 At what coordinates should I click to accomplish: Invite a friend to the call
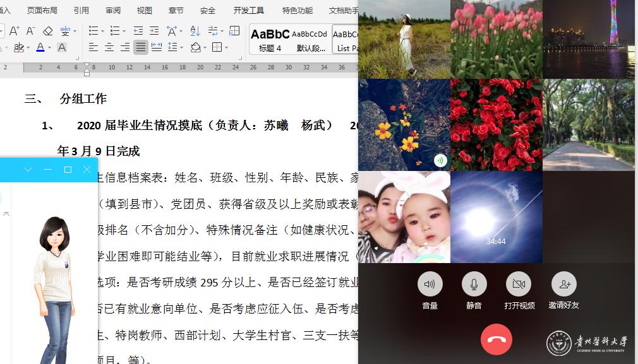coord(563,285)
